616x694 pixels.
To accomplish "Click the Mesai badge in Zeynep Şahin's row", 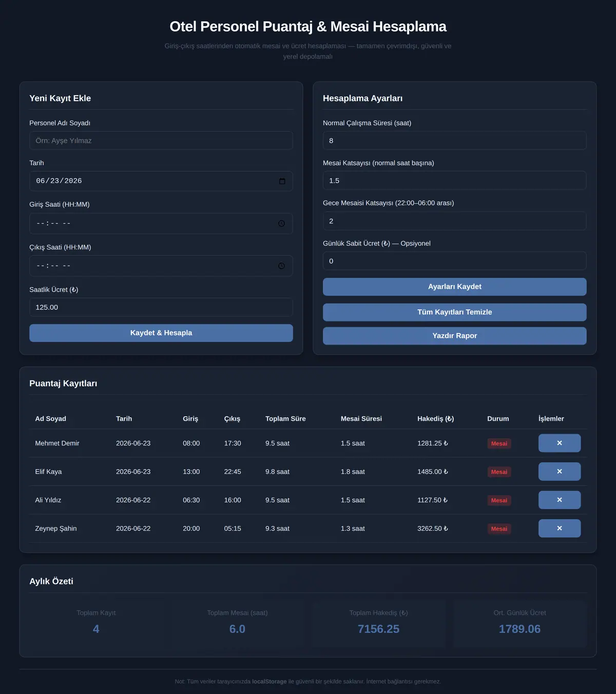I will click(x=499, y=529).
